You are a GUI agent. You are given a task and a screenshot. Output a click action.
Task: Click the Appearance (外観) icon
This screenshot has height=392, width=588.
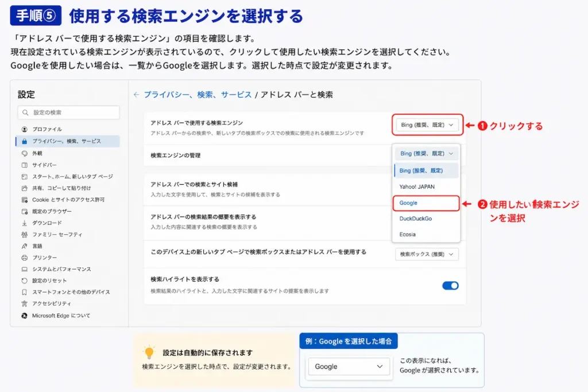[x=24, y=153]
